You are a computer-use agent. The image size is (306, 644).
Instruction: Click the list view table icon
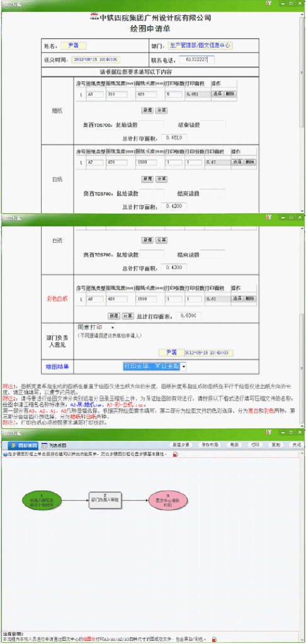[x=45, y=445]
